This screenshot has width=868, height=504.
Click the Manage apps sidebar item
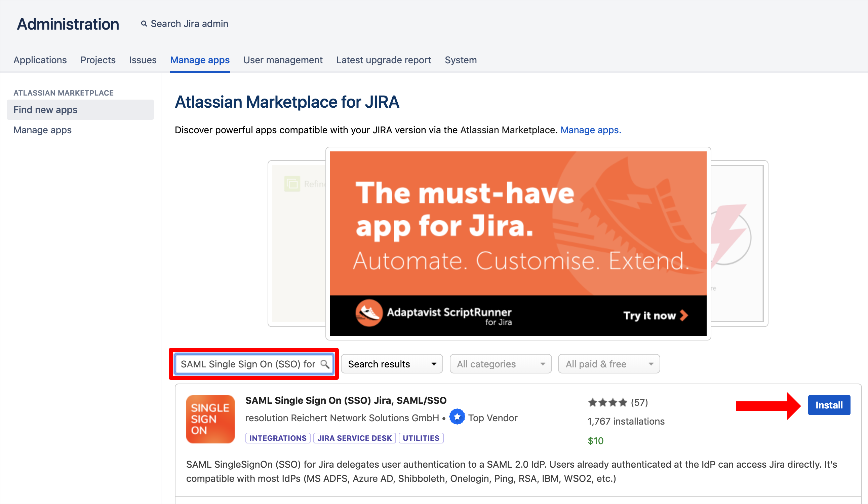(42, 130)
